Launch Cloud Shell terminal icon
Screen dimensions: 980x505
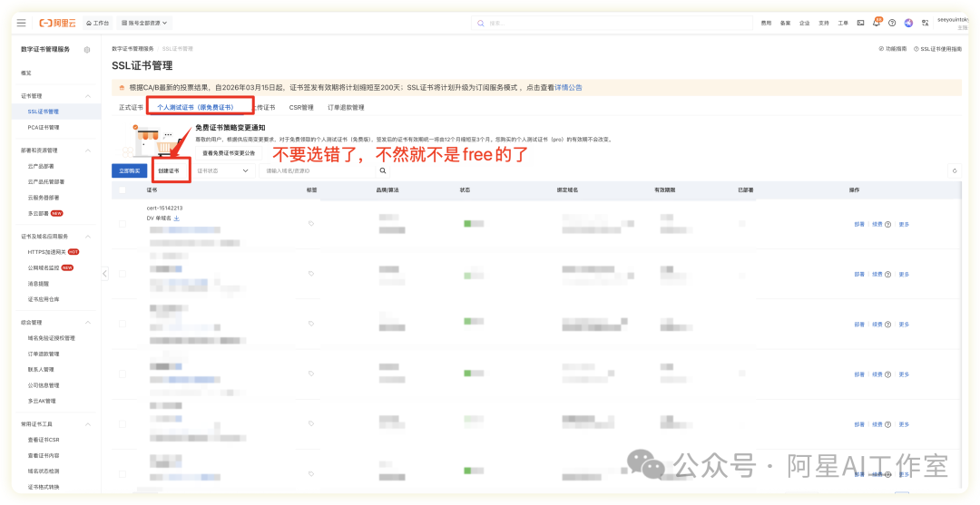[x=860, y=23]
